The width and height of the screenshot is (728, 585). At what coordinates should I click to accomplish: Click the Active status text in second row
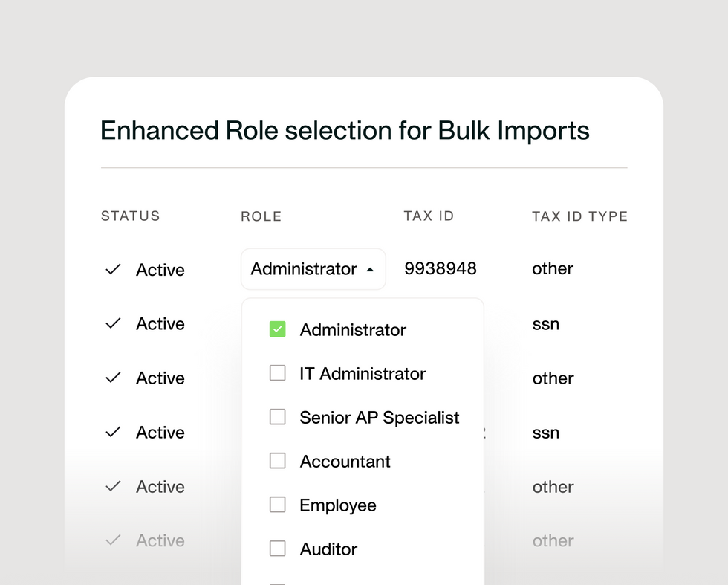click(160, 324)
